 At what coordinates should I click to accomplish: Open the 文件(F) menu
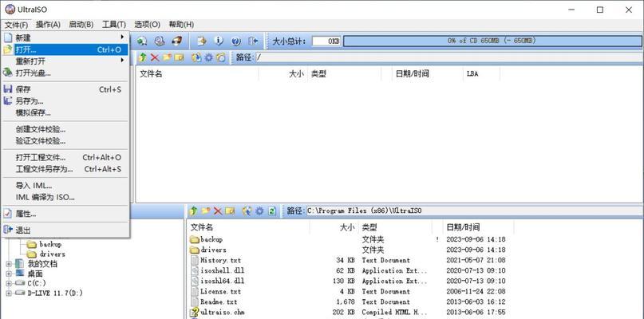(17, 25)
